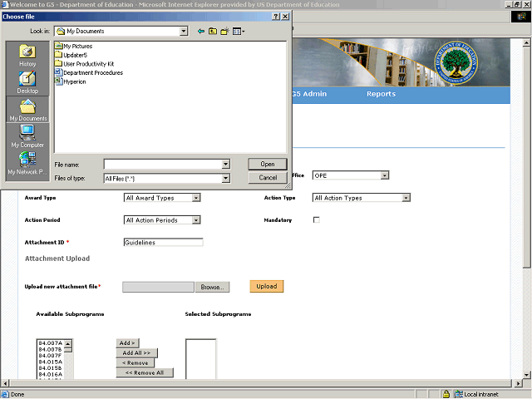Select subprogram 84.015B in the list
Screen dimensions: 532x399
tap(50, 367)
